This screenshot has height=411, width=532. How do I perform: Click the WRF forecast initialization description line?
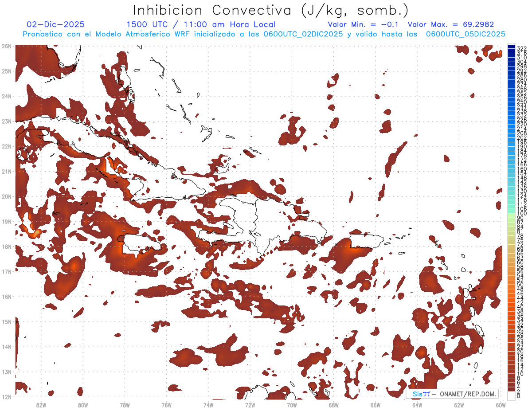[x=264, y=34]
